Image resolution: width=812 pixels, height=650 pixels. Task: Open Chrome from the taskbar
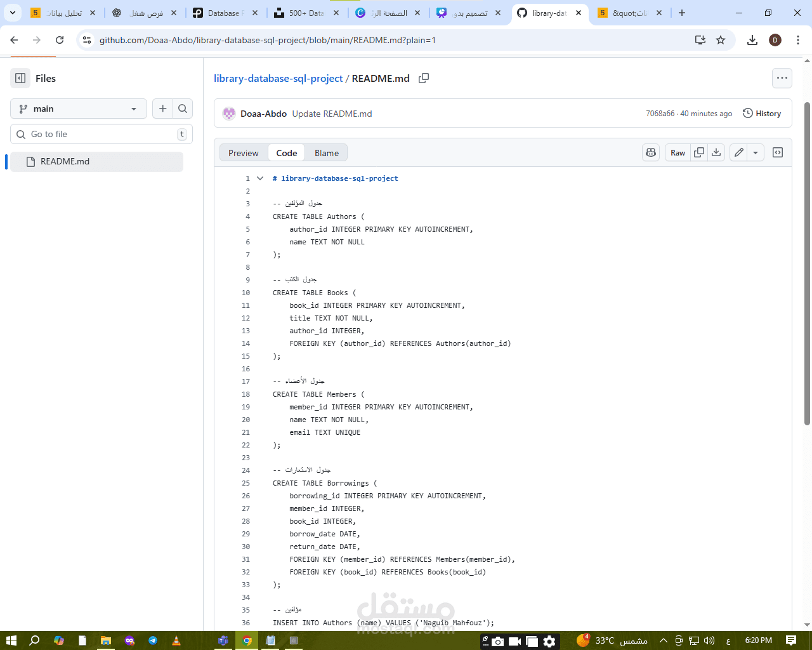(247, 640)
